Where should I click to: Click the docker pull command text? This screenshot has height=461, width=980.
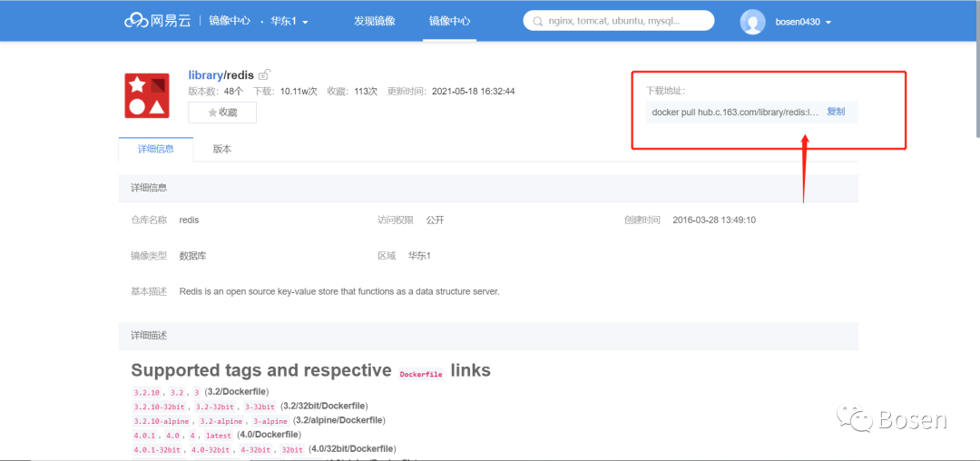coord(735,113)
